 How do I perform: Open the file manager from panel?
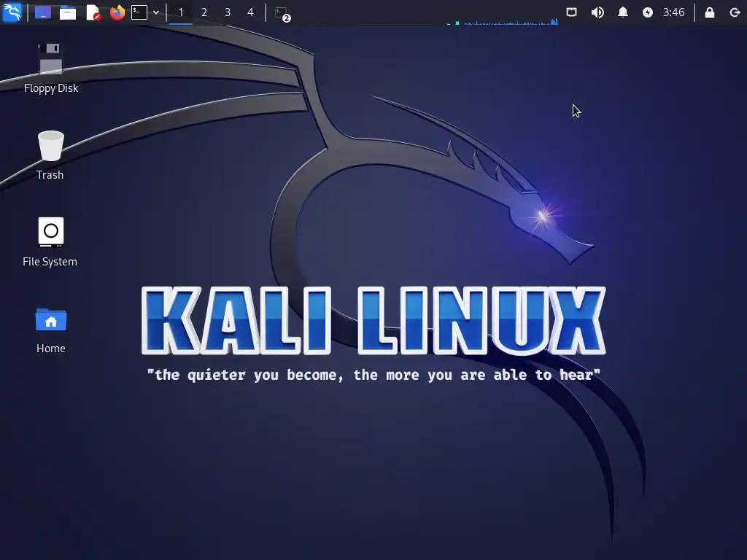[x=68, y=12]
